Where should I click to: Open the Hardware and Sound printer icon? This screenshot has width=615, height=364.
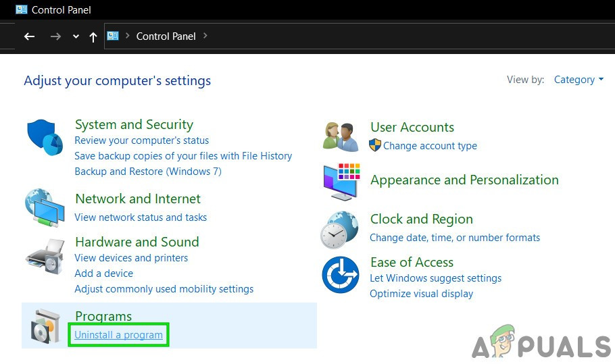pos(45,257)
